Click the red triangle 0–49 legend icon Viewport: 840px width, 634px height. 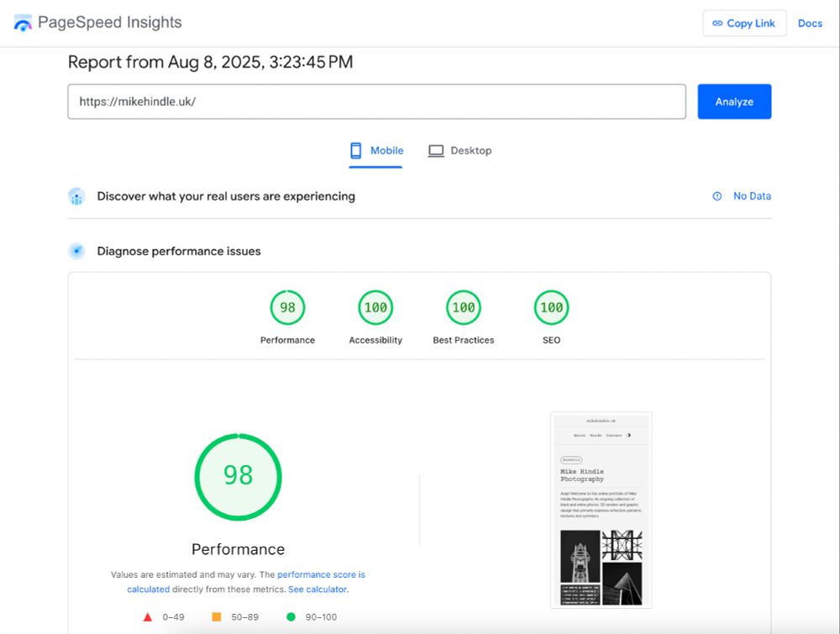(148, 617)
